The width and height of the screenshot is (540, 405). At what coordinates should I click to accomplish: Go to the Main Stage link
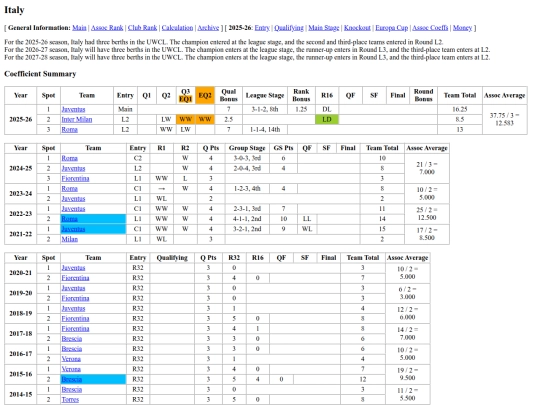click(x=323, y=28)
